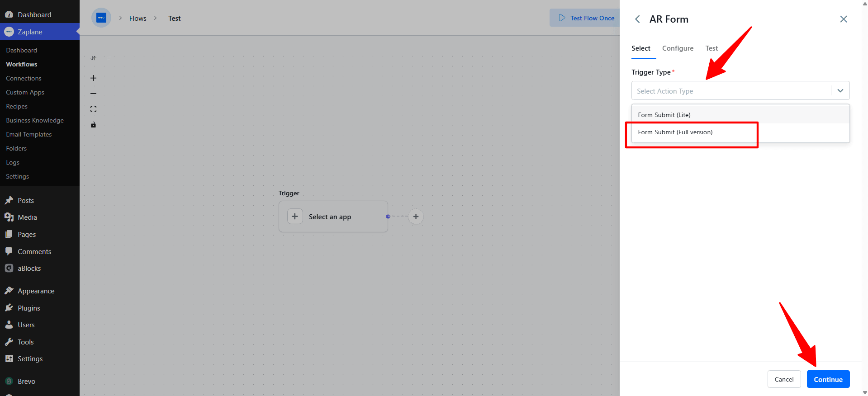Zoom out the flow canvas
Image resolution: width=868 pixels, height=396 pixels.
click(x=93, y=94)
